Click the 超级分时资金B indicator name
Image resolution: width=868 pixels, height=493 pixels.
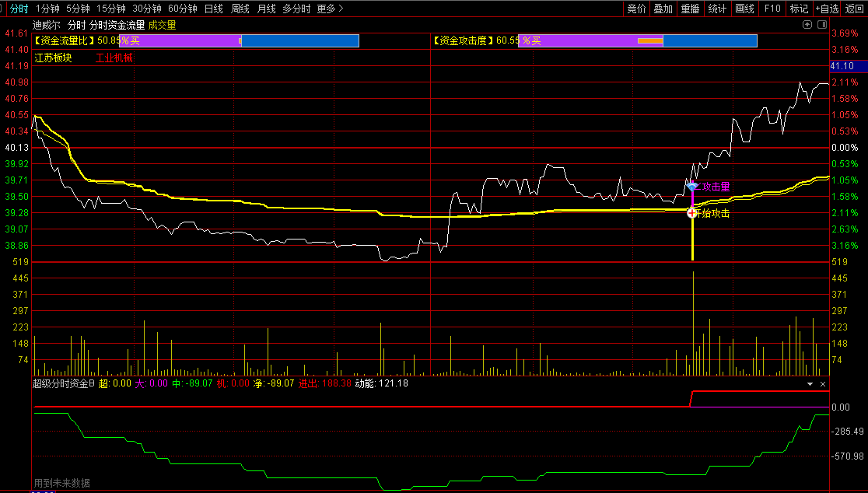(x=64, y=383)
